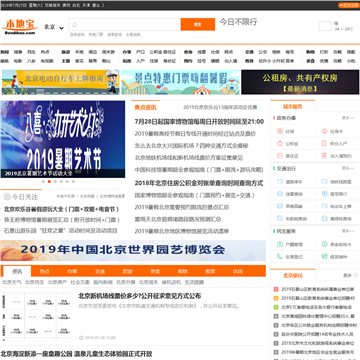360x360 pixels.
Task: Click the 户籍管理 icon under 民生服务
Action: point(280,244)
